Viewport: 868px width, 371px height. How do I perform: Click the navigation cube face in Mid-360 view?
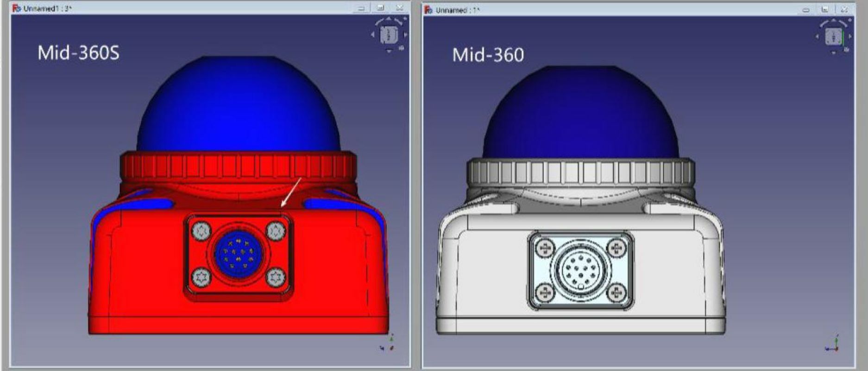coord(833,37)
